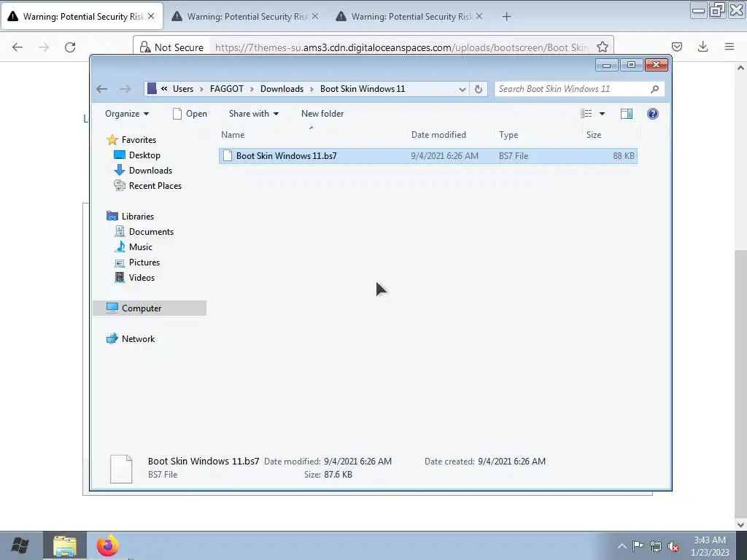Click New folder in the toolbar

[322, 114]
